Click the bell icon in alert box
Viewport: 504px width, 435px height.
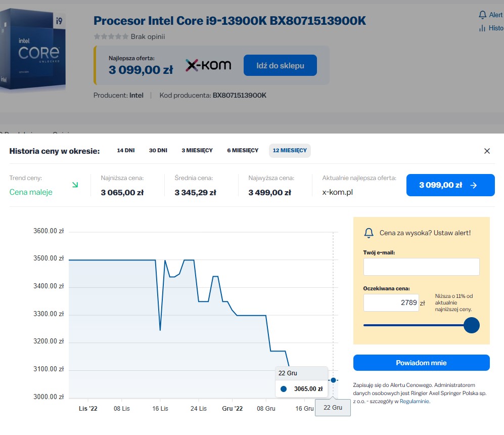click(x=369, y=233)
